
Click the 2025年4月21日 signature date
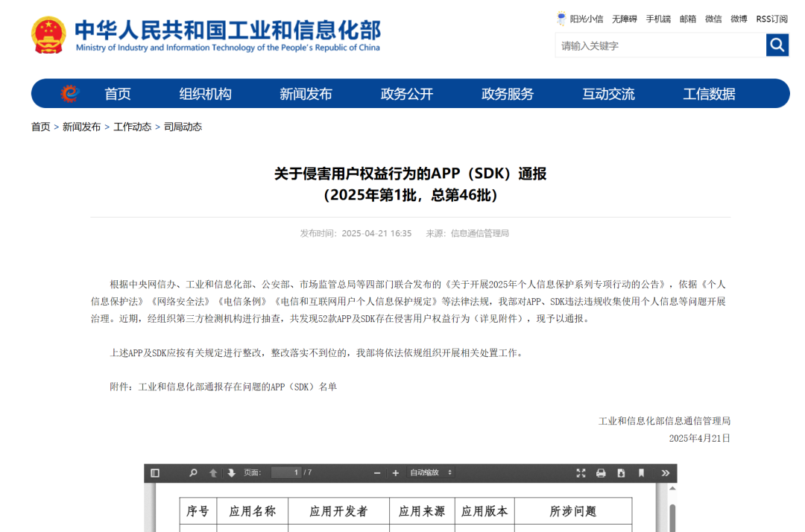tap(699, 438)
